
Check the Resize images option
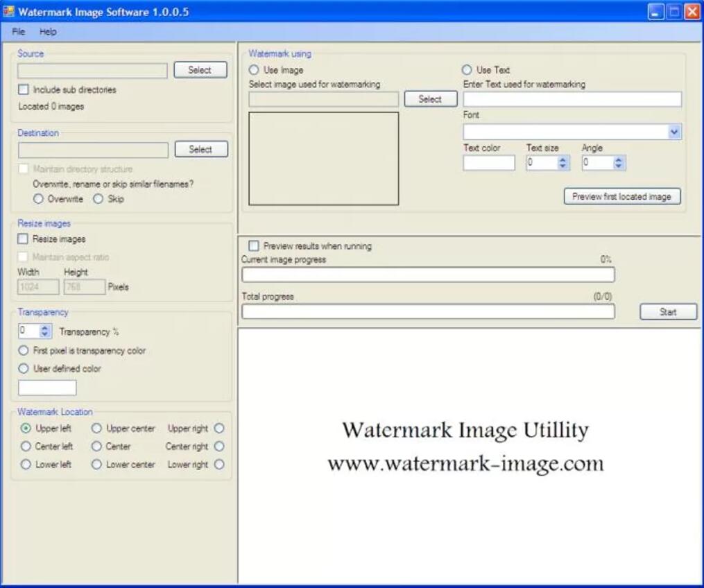tap(24, 239)
